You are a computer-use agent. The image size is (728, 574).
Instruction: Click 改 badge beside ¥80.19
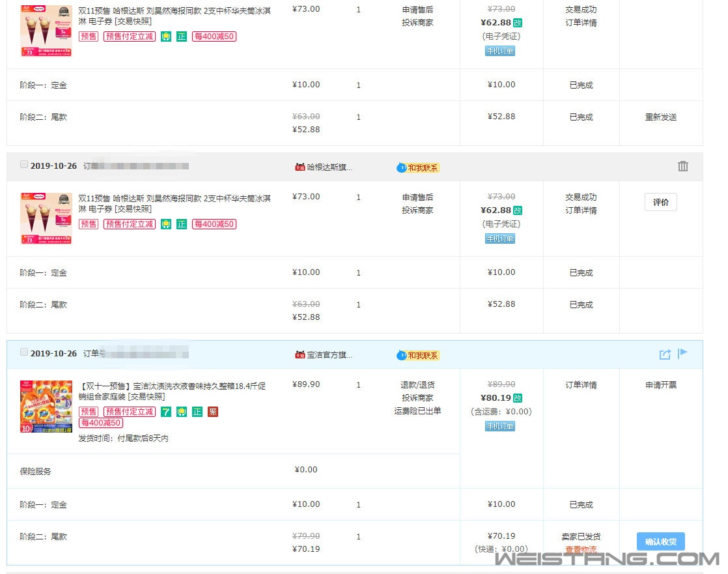[x=518, y=398]
